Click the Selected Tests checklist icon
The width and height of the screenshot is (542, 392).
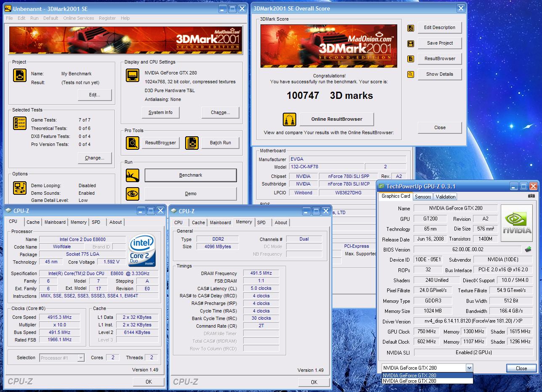[x=20, y=123]
